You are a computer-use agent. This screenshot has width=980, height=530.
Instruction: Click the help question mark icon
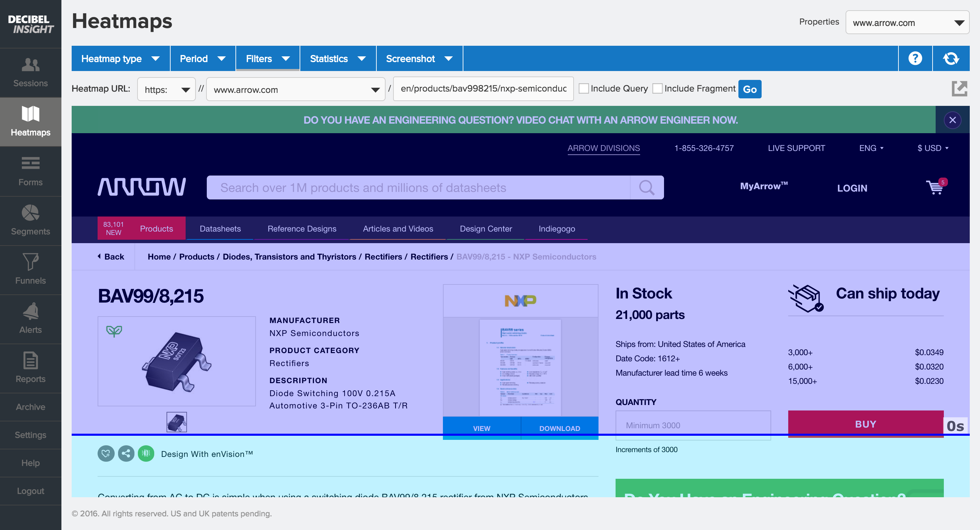(915, 58)
